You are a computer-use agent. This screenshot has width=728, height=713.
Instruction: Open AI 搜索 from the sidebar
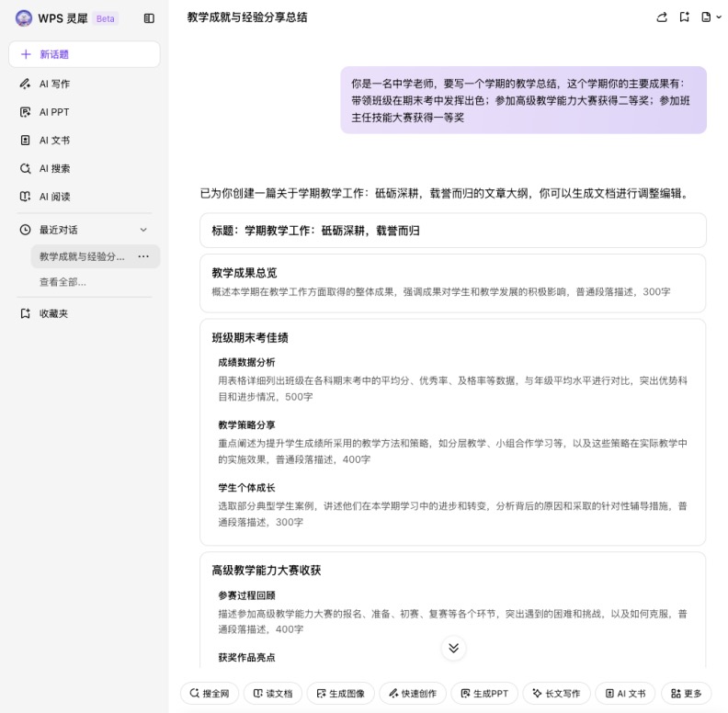pyautogui.click(x=54, y=169)
